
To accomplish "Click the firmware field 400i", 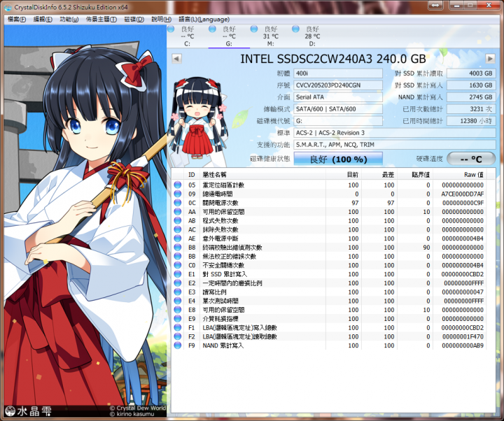I will (x=338, y=73).
